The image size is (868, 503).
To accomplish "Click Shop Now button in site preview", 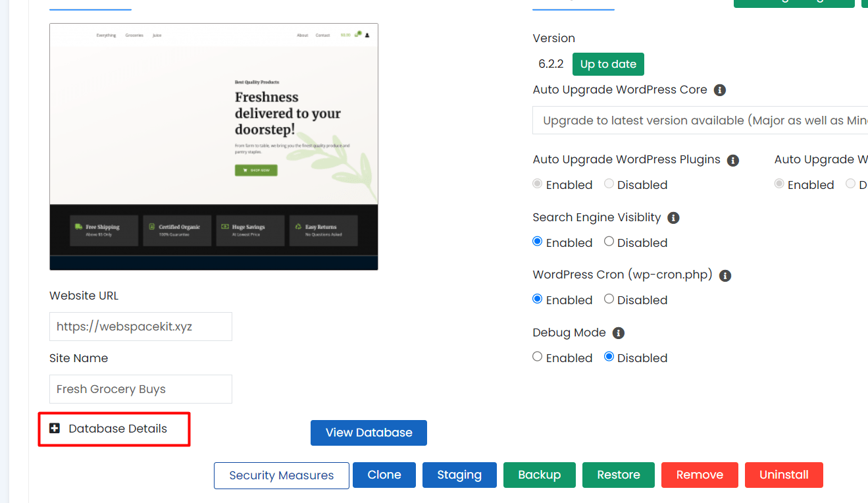I will (256, 171).
